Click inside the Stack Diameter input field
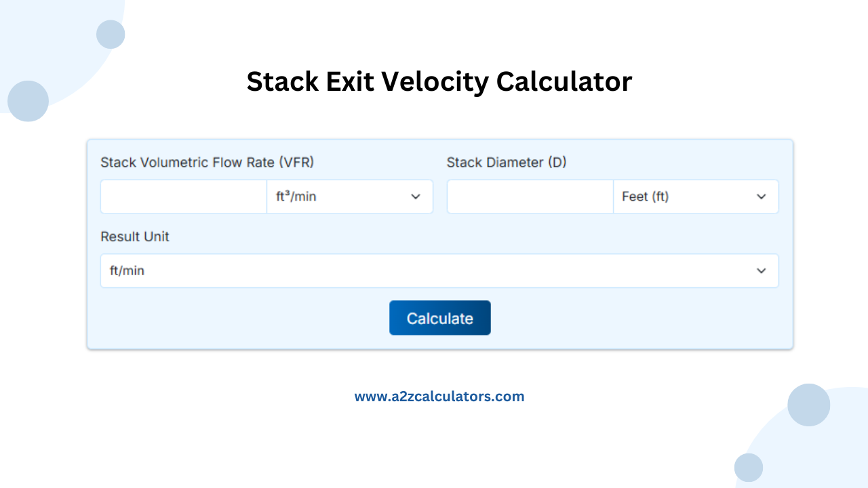 tap(530, 197)
